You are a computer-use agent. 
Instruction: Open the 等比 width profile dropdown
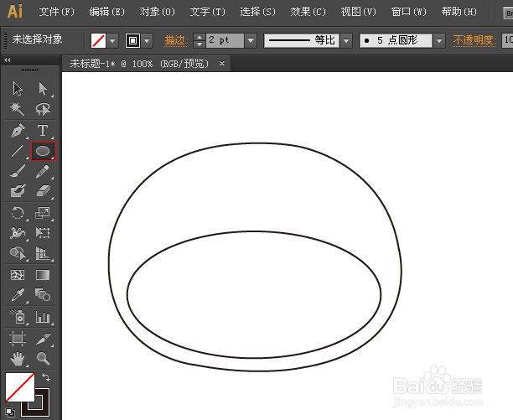coord(346,40)
